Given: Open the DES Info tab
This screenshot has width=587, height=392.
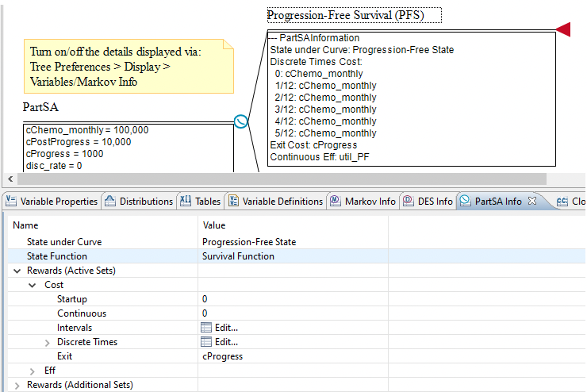Looking at the screenshot, I should coord(428,202).
